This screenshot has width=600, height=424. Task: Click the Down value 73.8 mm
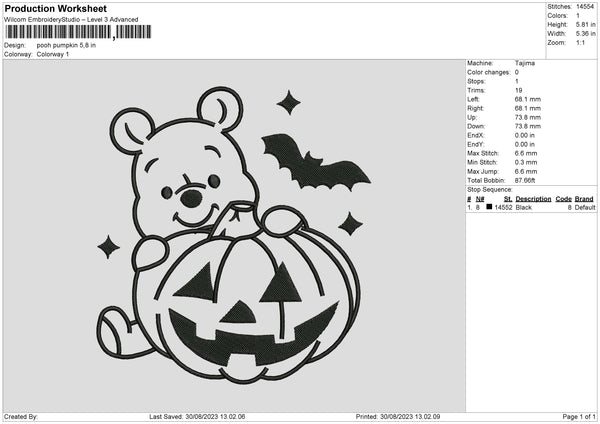(x=528, y=126)
